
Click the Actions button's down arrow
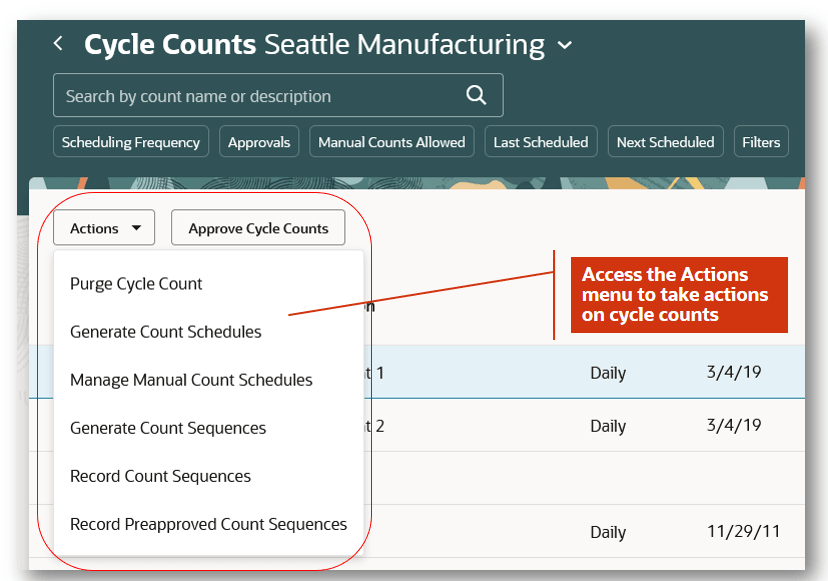[x=136, y=228]
